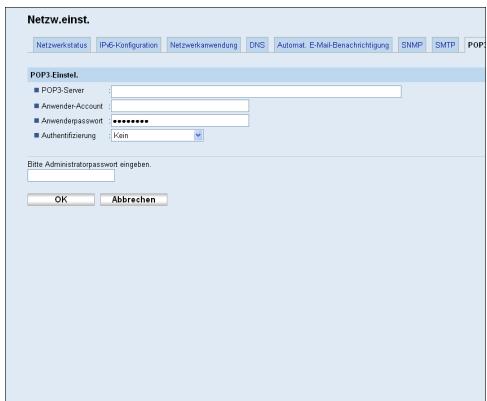Viewport: 487px width, 401px height.
Task: Click the POP3-Server label
Action: click(63, 90)
